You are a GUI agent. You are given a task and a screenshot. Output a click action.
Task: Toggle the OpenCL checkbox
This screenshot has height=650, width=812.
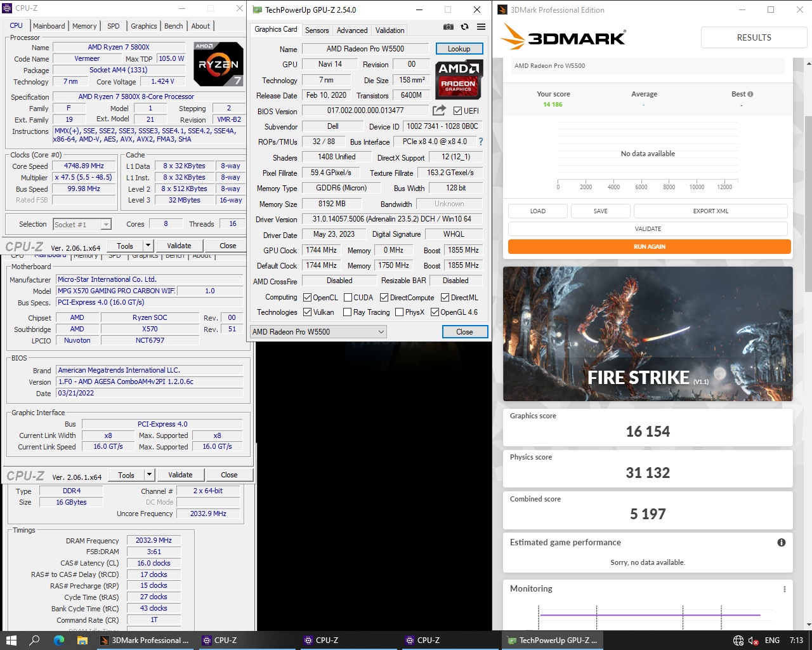(x=307, y=297)
